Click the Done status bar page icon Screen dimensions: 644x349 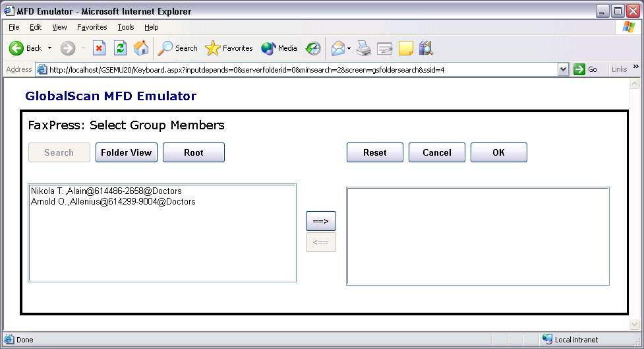[x=9, y=340]
